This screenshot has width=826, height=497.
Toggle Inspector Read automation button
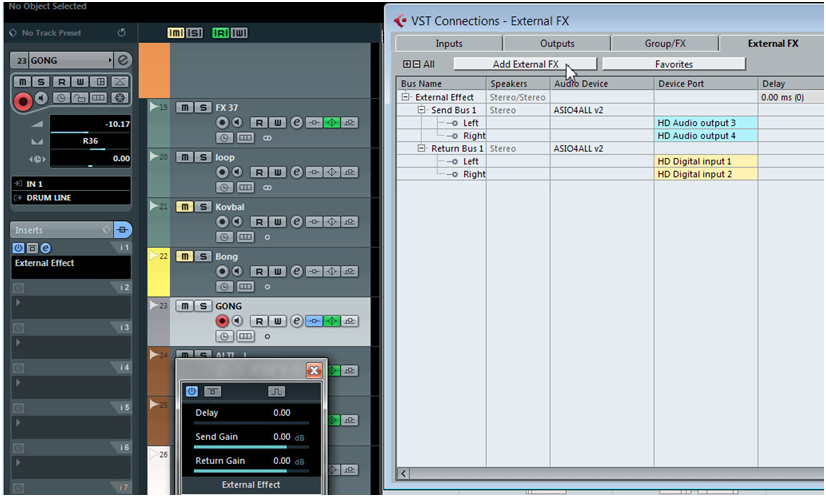(62, 82)
